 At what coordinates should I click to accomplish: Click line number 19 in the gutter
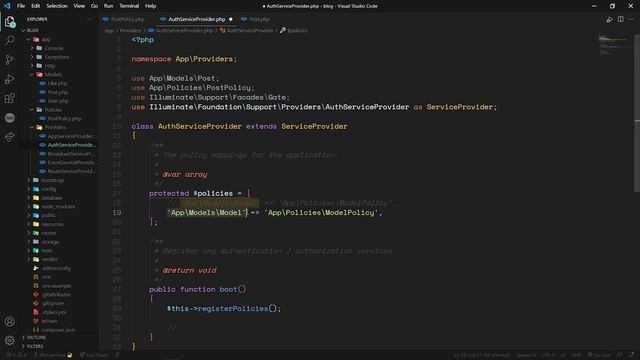click(117, 213)
